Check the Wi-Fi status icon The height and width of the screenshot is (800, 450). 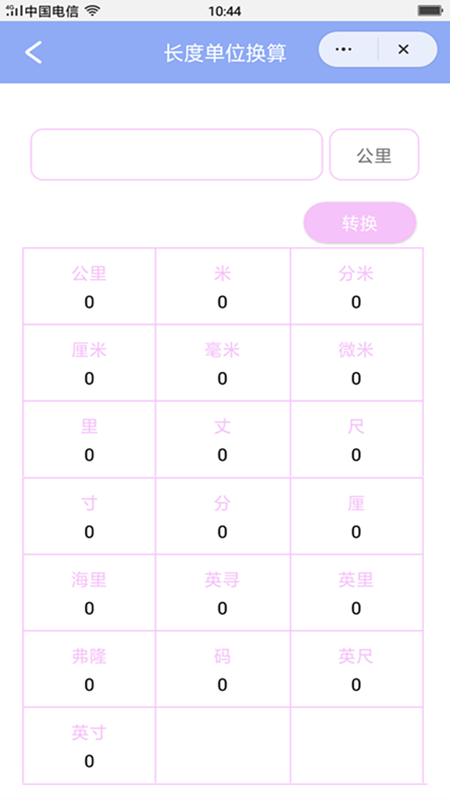click(x=92, y=11)
